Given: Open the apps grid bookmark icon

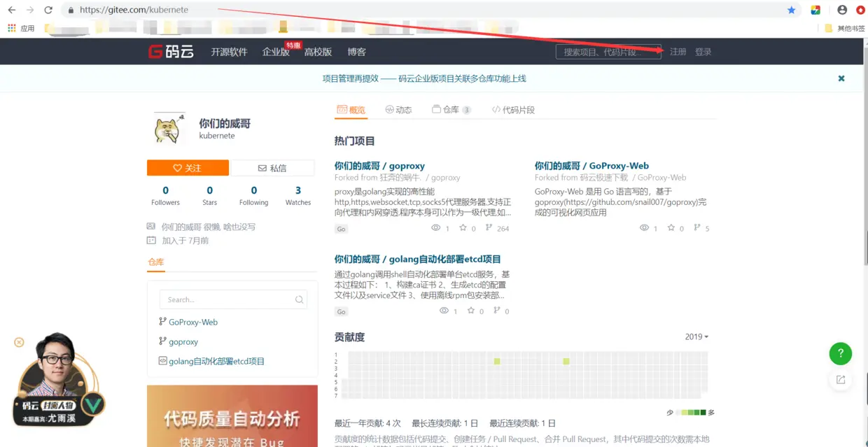Looking at the screenshot, I should (x=12, y=28).
